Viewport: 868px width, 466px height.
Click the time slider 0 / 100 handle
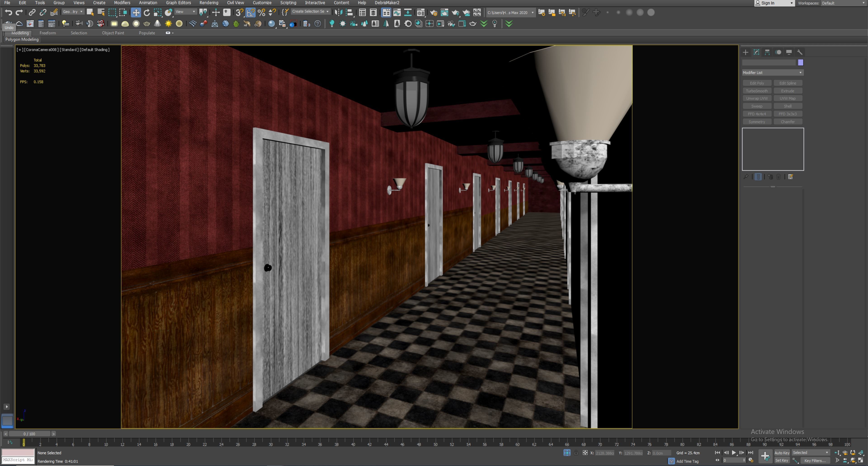pyautogui.click(x=29, y=434)
